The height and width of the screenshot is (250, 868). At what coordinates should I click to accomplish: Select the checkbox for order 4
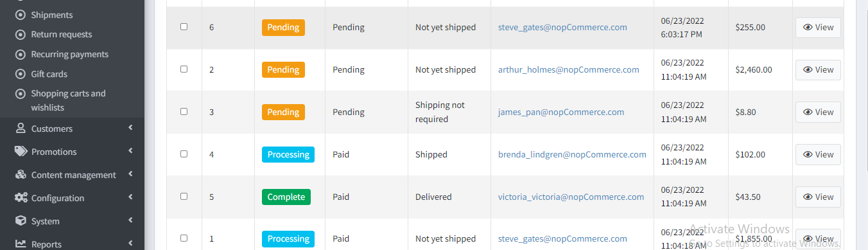[184, 154]
